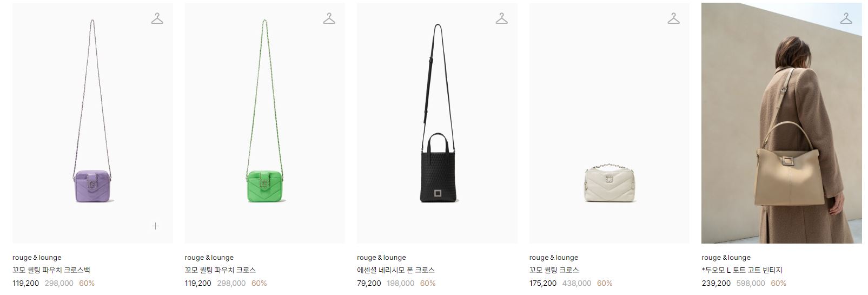Open 꼬모 퀼팅 파우치 크로스 product link
Image resolution: width=868 pixels, height=295 pixels.
pos(220,270)
